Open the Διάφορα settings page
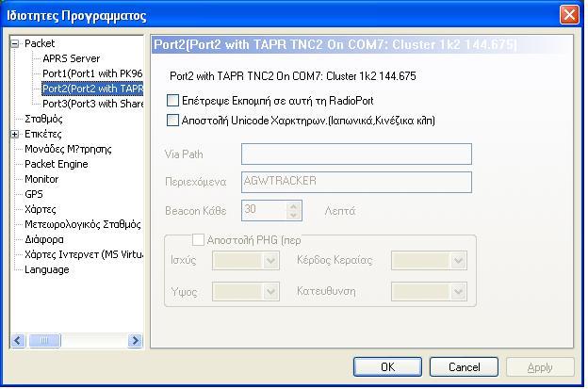The width and height of the screenshot is (588, 389). click(x=44, y=239)
